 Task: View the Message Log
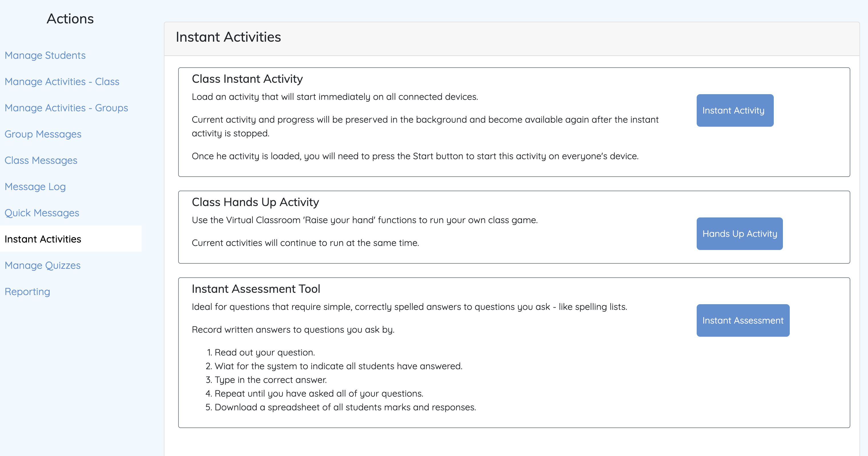(x=35, y=187)
